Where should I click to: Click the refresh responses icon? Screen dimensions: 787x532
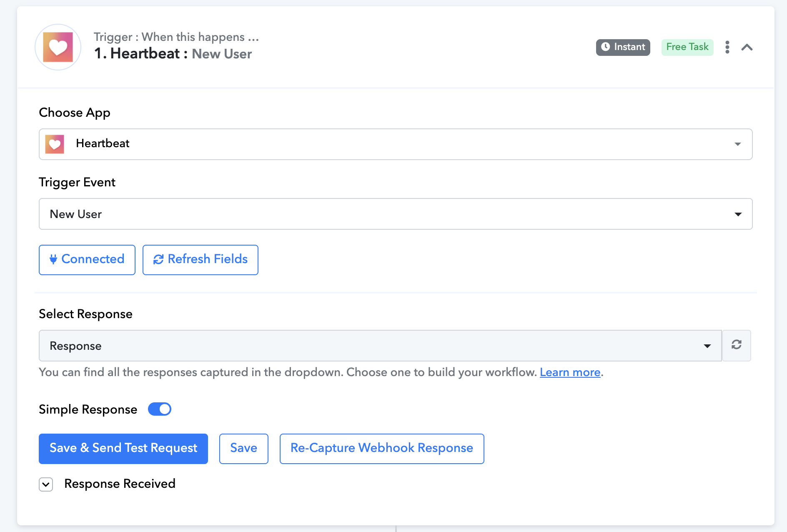pos(737,345)
